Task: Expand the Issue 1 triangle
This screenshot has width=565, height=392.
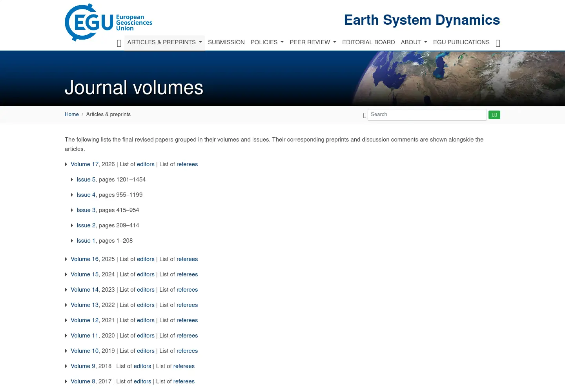Action: pos(72,241)
